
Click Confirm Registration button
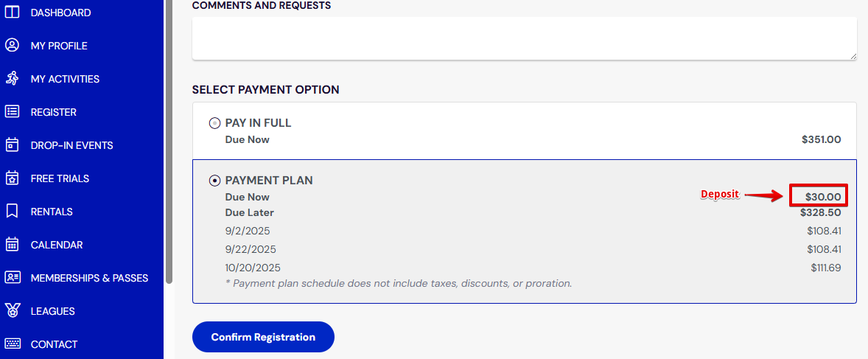264,337
